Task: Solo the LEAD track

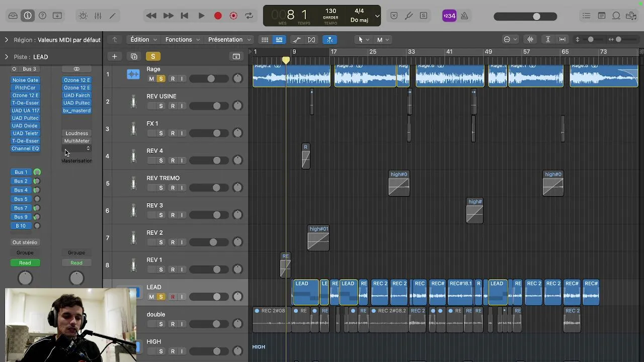Action: (161, 297)
